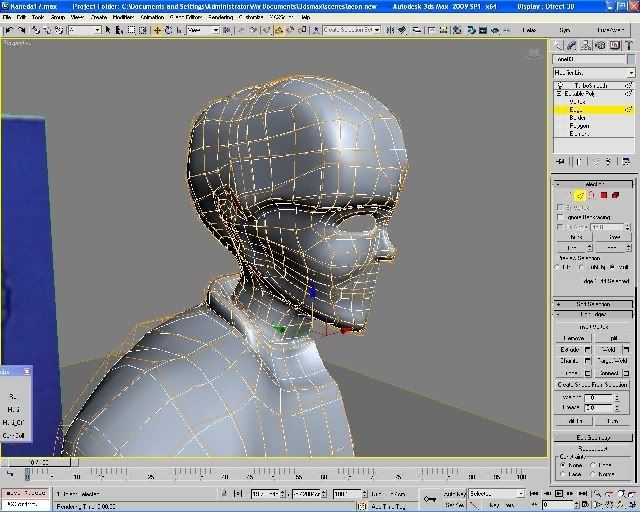Select the Move transform tool in toolbar
Screen dimensions: 640x512
pyautogui.click(x=156, y=30)
